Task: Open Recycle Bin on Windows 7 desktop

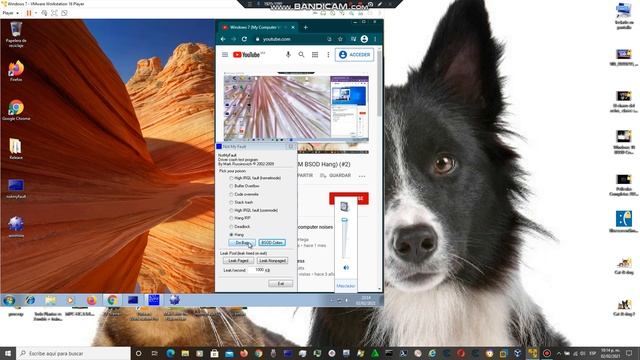Action: click(x=16, y=35)
